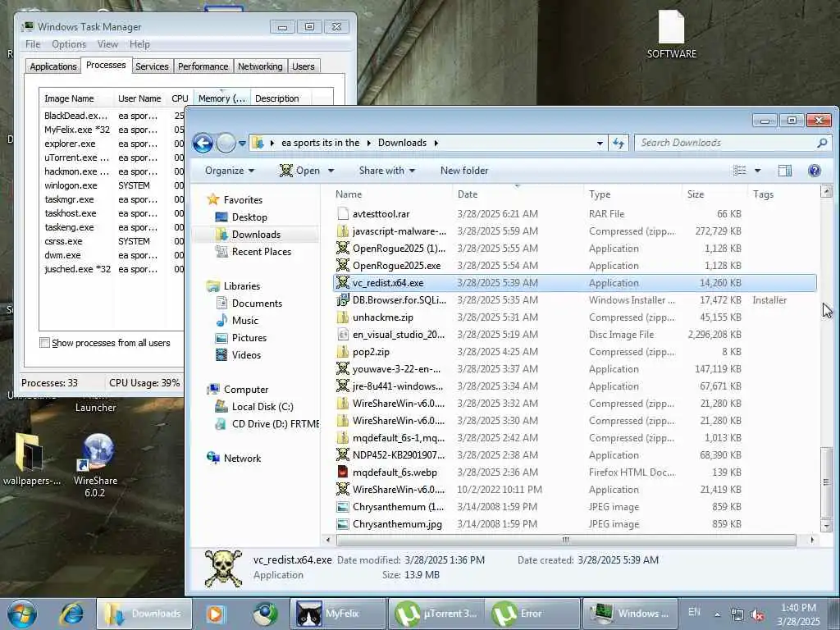Open Windows Media Player taskbar icon
This screenshot has width=840, height=630.
[216, 614]
